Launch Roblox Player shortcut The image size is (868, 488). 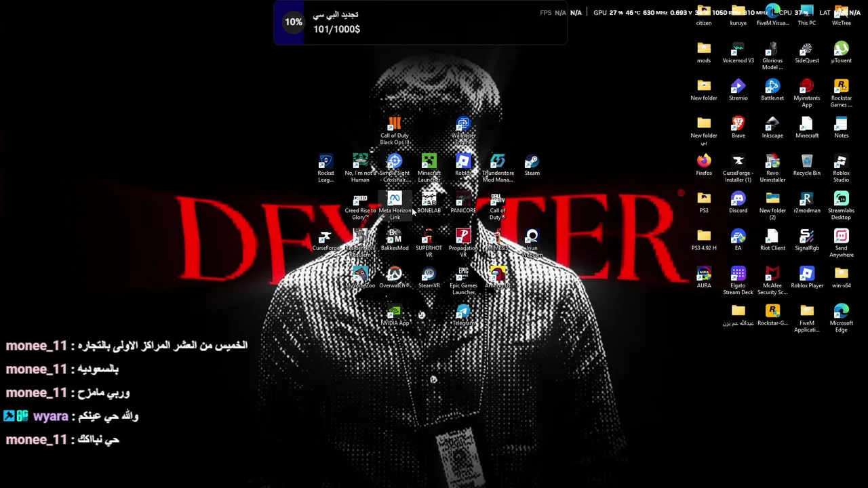point(807,278)
